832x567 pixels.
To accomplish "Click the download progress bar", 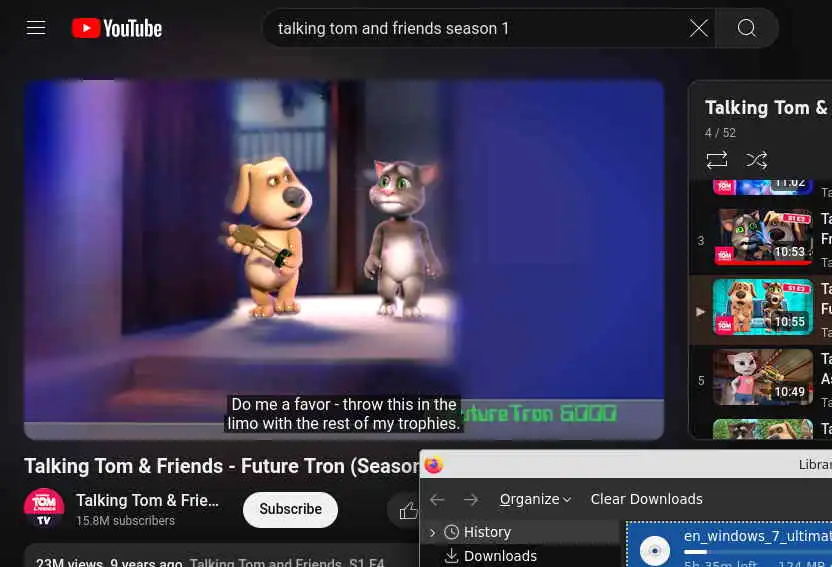I will pyautogui.click(x=758, y=552).
